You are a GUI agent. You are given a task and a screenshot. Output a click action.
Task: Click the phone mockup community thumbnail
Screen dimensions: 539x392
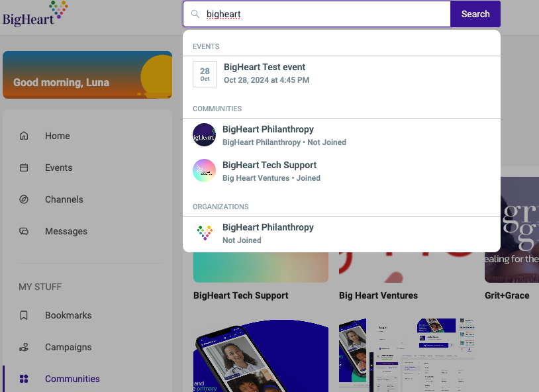pyautogui.click(x=261, y=355)
